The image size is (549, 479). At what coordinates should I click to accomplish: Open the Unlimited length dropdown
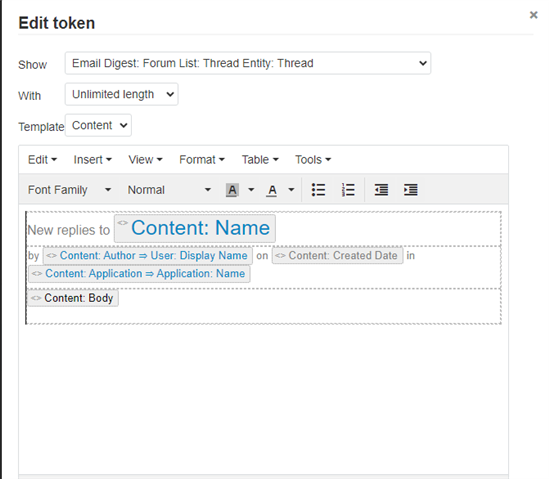pyautogui.click(x=121, y=94)
